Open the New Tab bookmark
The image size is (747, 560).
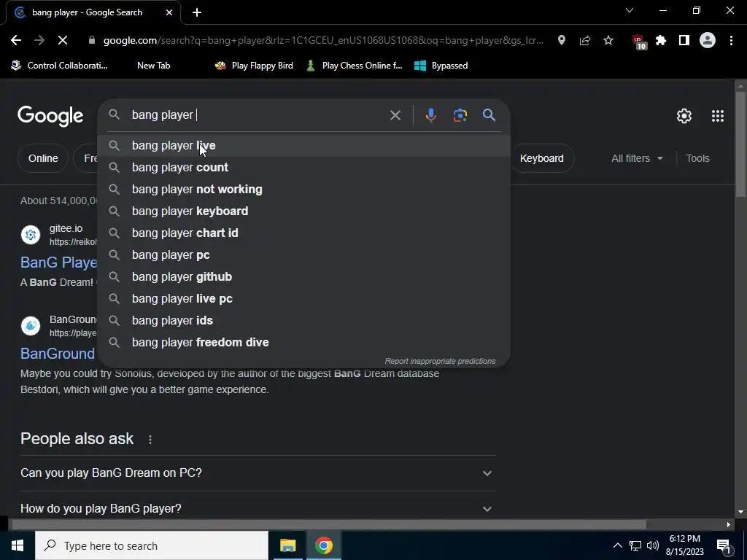[x=153, y=66]
